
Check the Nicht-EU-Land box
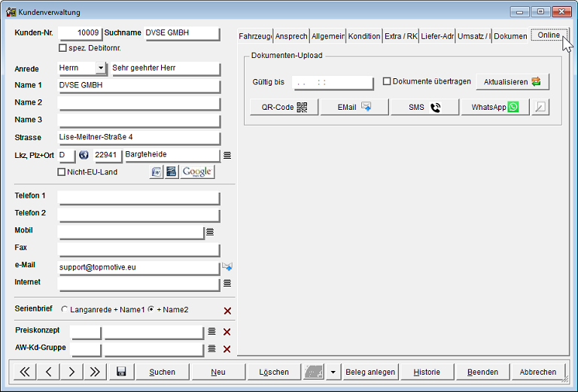(62, 172)
